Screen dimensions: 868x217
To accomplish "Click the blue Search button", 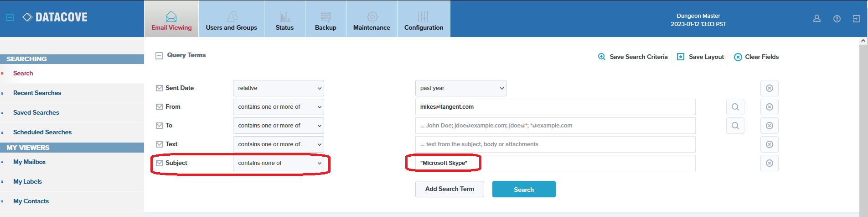I will coord(524,189).
